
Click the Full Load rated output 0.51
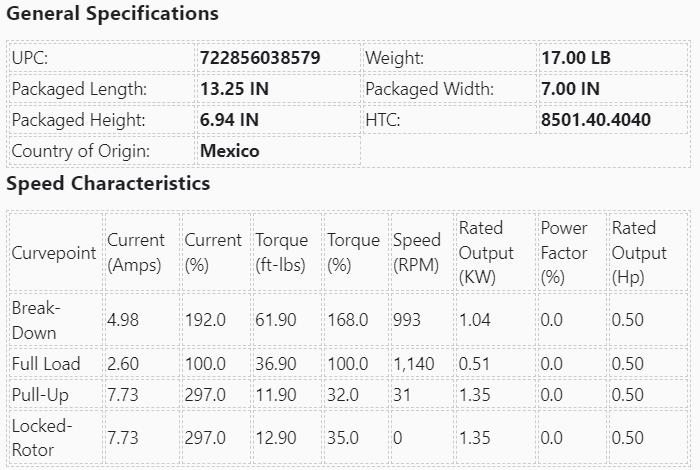pyautogui.click(x=474, y=363)
